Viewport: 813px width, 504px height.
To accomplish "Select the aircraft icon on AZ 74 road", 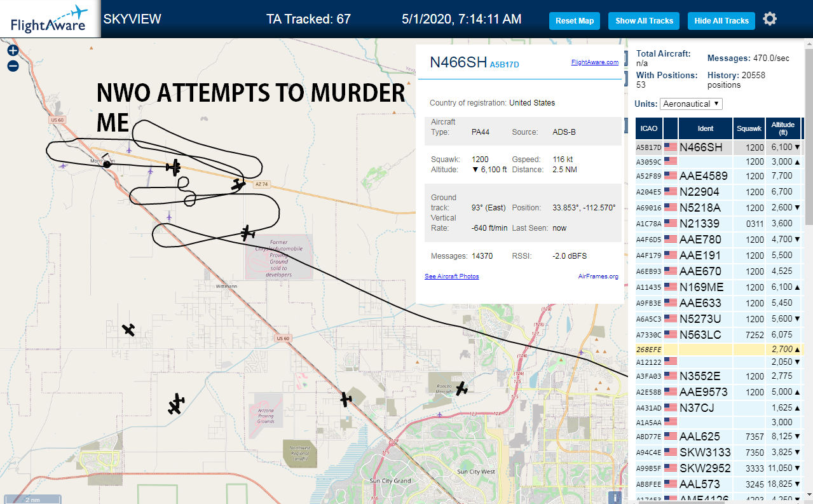I will pos(238,184).
